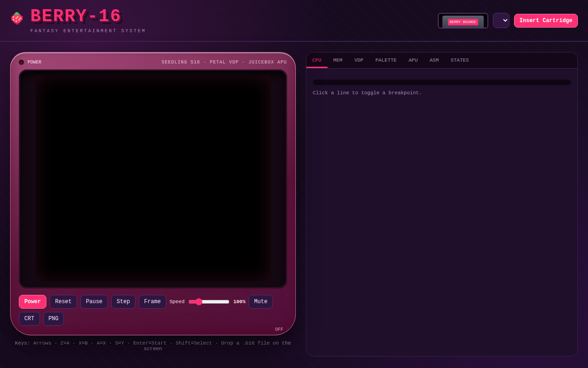This screenshot has width=588, height=368.
Task: Switch to the APU tab
Action: pyautogui.click(x=413, y=60)
